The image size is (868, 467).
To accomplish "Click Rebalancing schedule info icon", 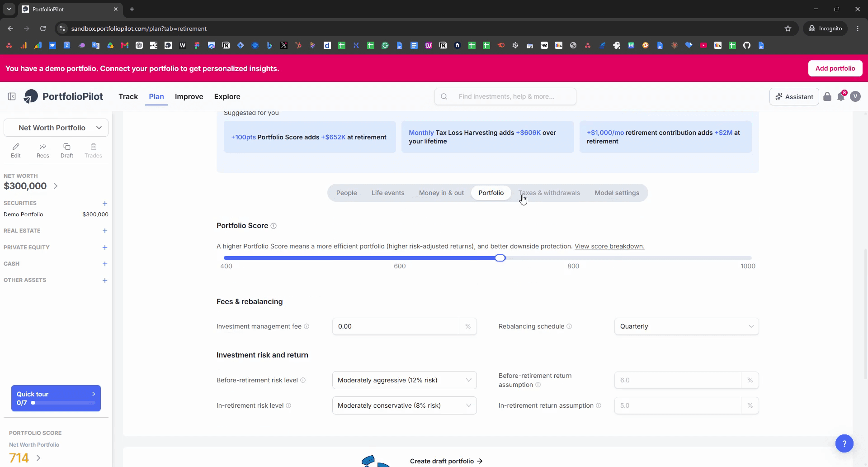I will [x=569, y=326].
